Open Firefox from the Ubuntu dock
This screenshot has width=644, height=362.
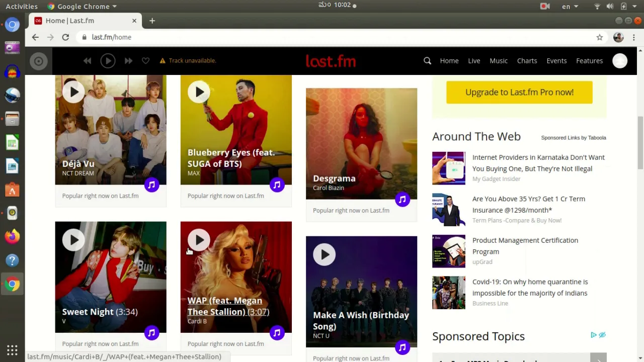(12, 237)
